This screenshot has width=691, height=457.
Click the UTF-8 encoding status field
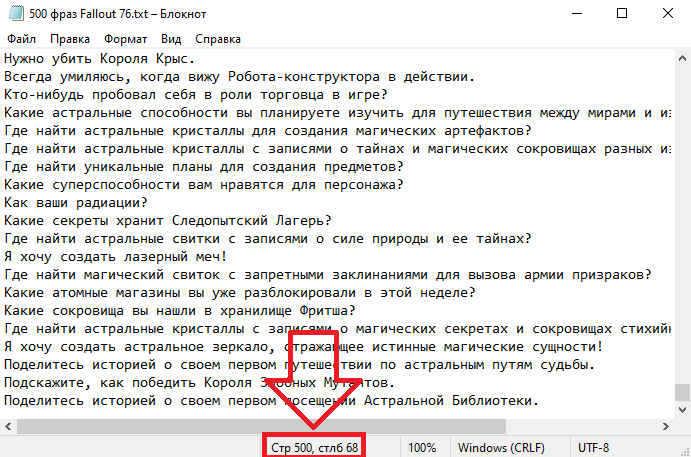(x=593, y=448)
